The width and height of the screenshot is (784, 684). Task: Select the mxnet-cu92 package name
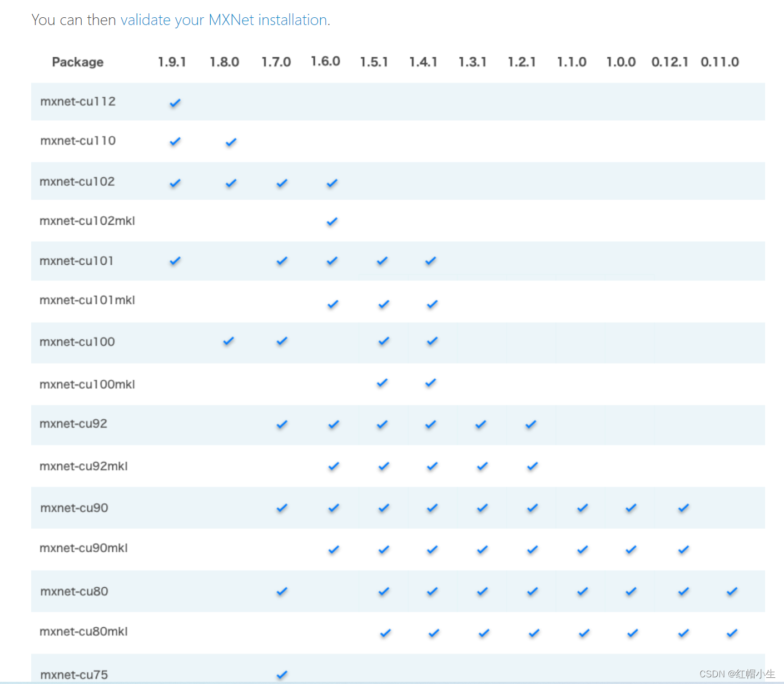click(x=73, y=424)
